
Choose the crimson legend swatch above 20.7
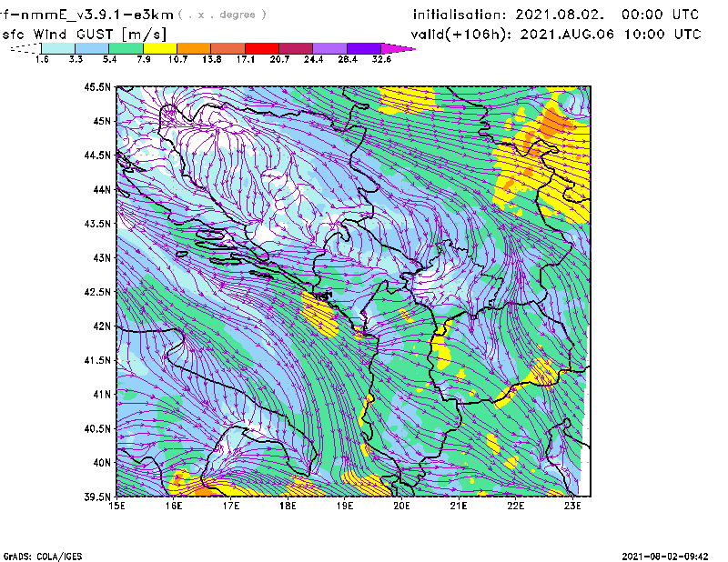click(x=296, y=48)
